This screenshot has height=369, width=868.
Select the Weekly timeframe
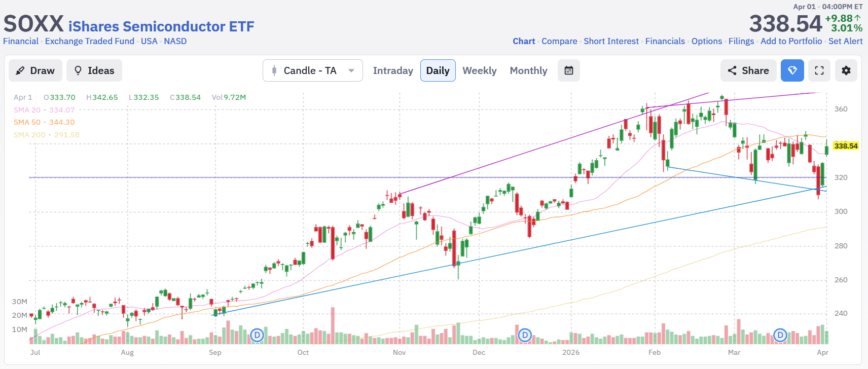click(x=479, y=70)
